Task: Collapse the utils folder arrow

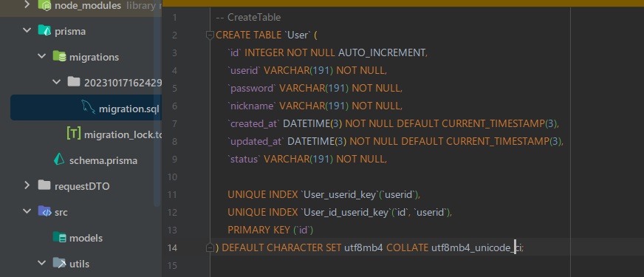Action: [42, 263]
